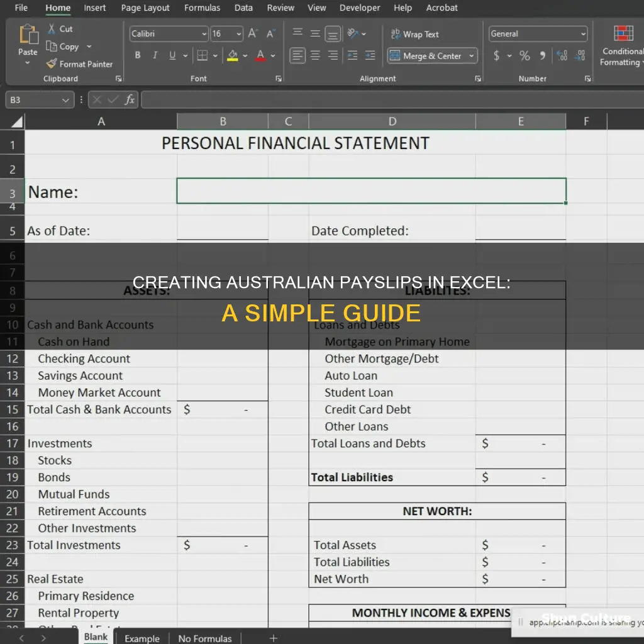
Task: Click Increase Decimal icon
Action: pos(562,55)
